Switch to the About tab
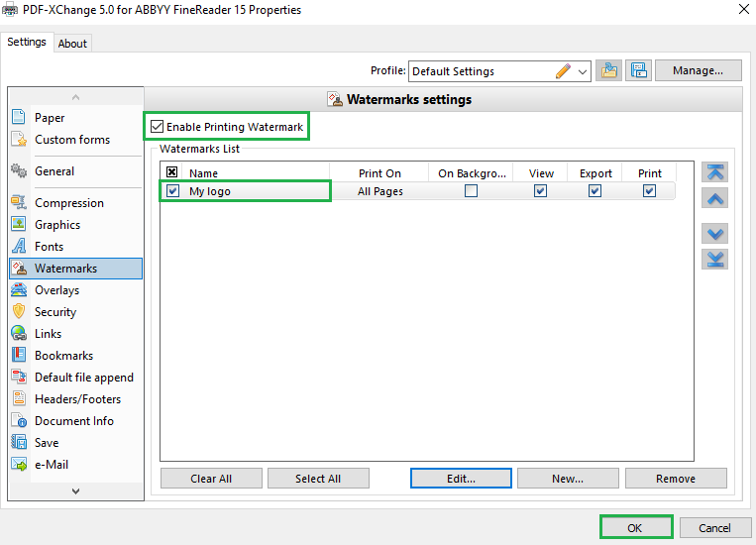 click(x=72, y=44)
